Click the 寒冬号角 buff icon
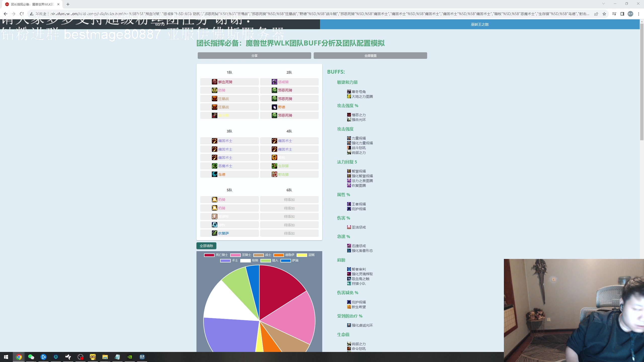Viewport: 644px width, 362px height. pyautogui.click(x=349, y=92)
